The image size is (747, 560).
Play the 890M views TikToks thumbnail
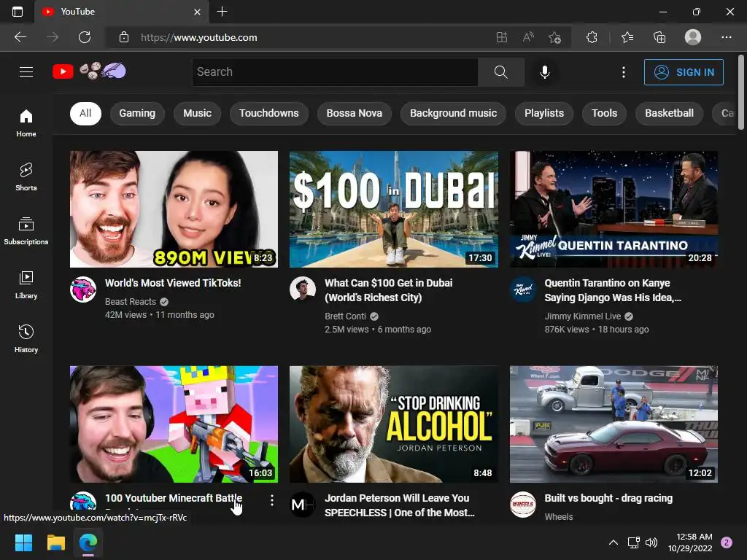pos(174,209)
